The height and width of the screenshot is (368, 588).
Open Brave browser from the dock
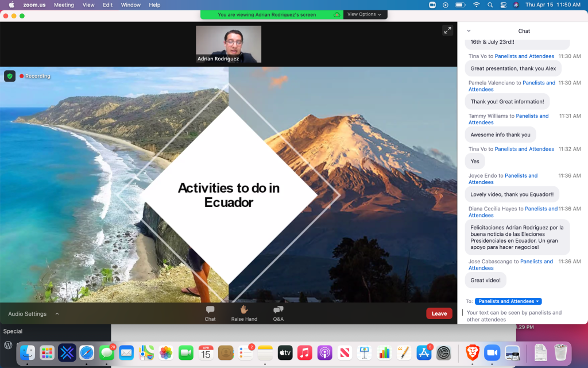pos(472,352)
